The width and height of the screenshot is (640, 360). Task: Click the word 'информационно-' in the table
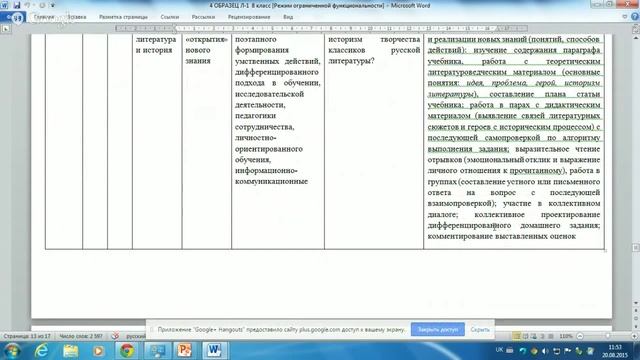266,171
